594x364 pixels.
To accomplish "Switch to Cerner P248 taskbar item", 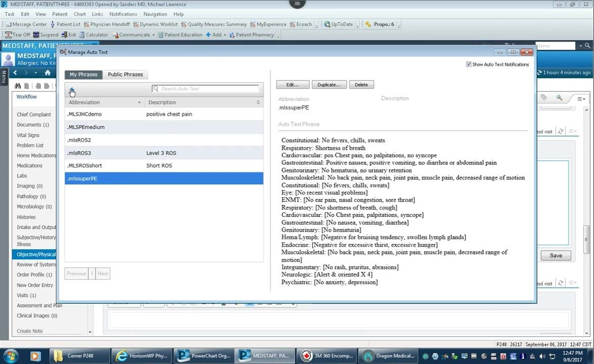I will coord(80,356).
